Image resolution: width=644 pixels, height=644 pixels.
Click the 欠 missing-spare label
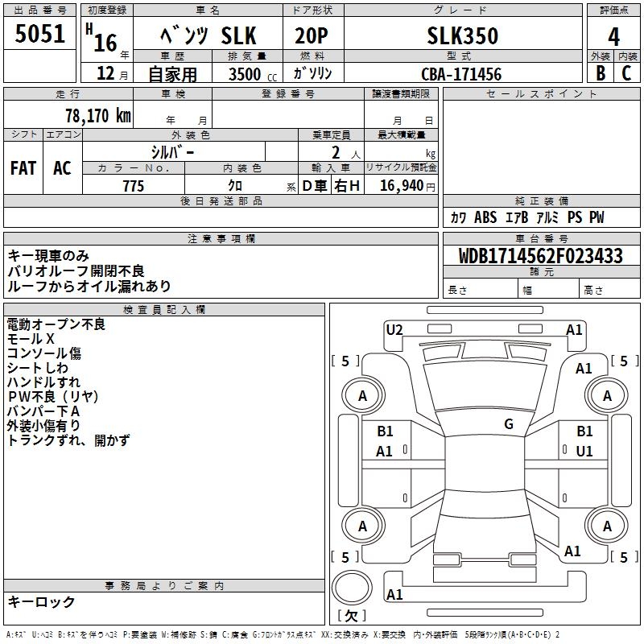point(351,616)
